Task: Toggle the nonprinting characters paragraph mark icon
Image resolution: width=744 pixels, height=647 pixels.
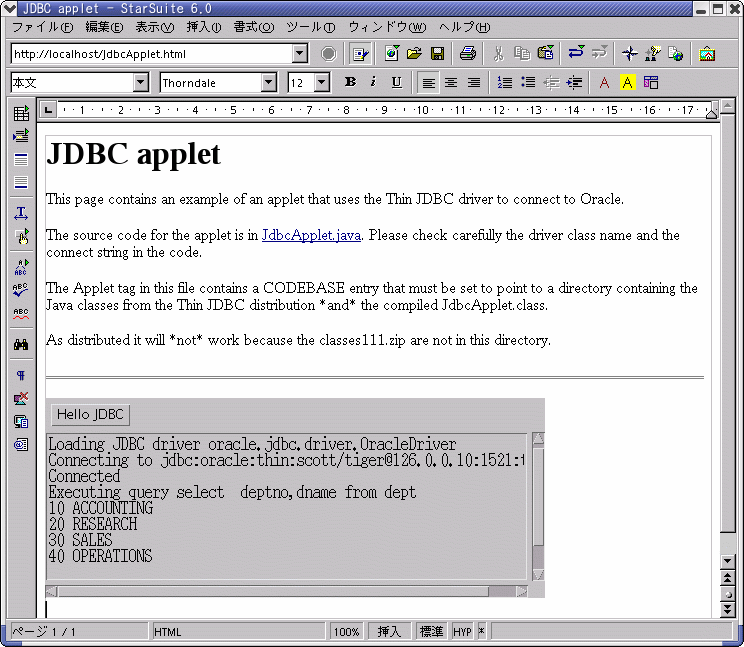Action: pos(21,376)
